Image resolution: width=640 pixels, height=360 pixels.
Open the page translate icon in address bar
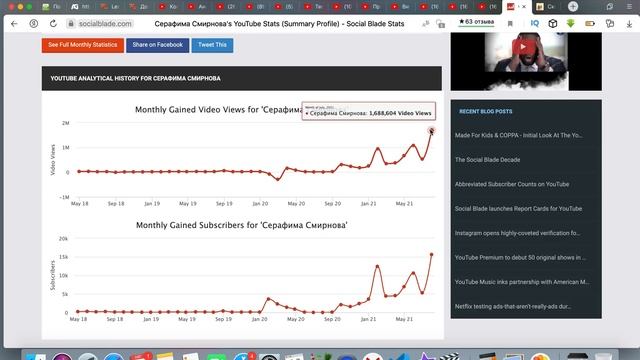pyautogui.click(x=426, y=24)
